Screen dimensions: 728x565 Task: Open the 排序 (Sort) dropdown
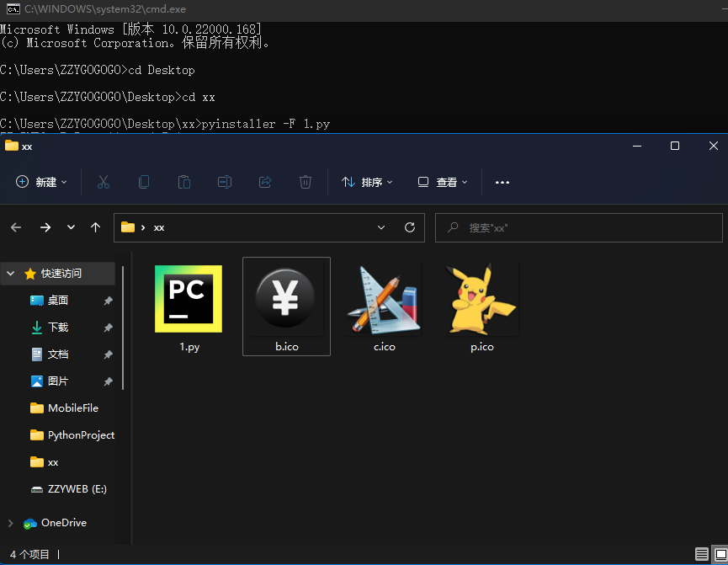[367, 182]
